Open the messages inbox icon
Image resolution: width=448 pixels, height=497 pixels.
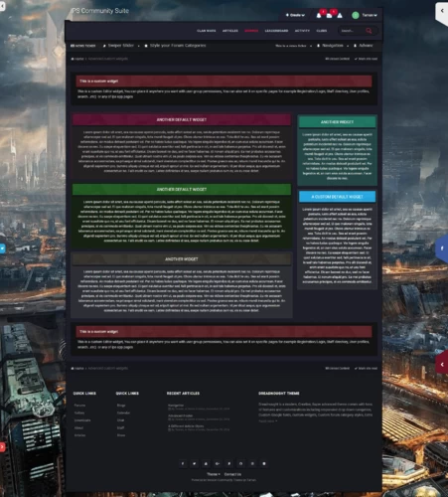click(x=329, y=15)
